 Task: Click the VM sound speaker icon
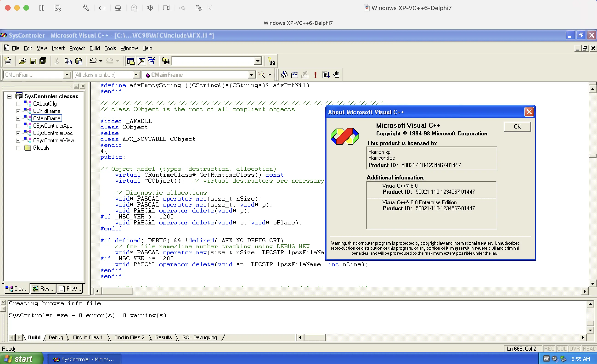click(150, 8)
